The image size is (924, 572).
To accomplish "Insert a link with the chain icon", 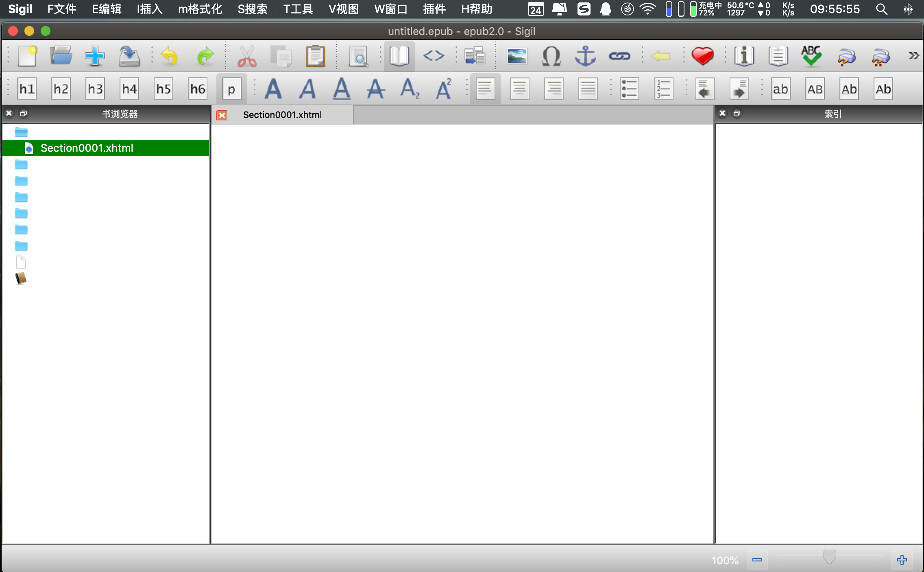I will point(619,56).
